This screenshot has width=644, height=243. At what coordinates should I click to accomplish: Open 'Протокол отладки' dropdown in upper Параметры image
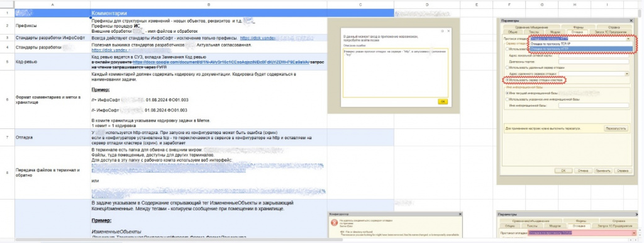(628, 38)
